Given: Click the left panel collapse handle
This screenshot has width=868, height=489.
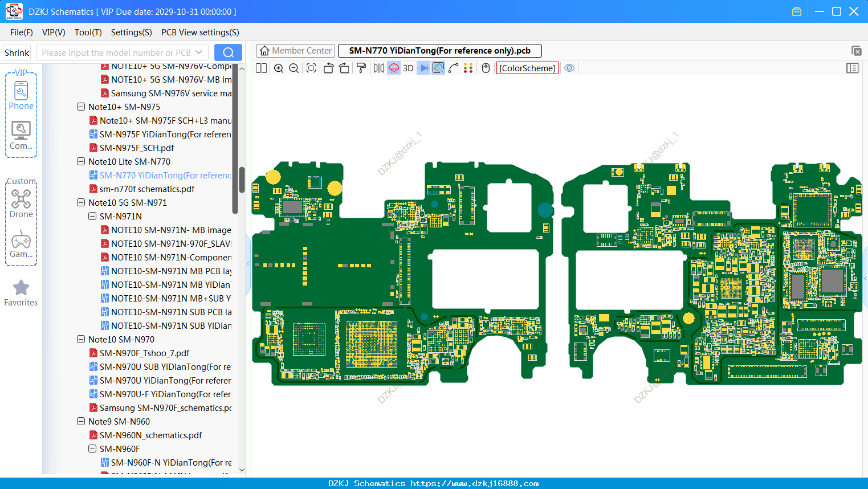Looking at the screenshot, I should click(x=248, y=264).
